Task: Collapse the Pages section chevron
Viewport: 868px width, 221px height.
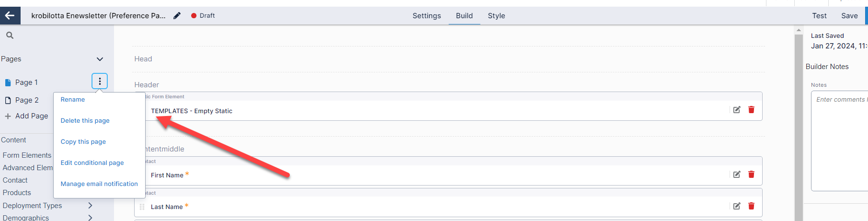Action: click(100, 59)
